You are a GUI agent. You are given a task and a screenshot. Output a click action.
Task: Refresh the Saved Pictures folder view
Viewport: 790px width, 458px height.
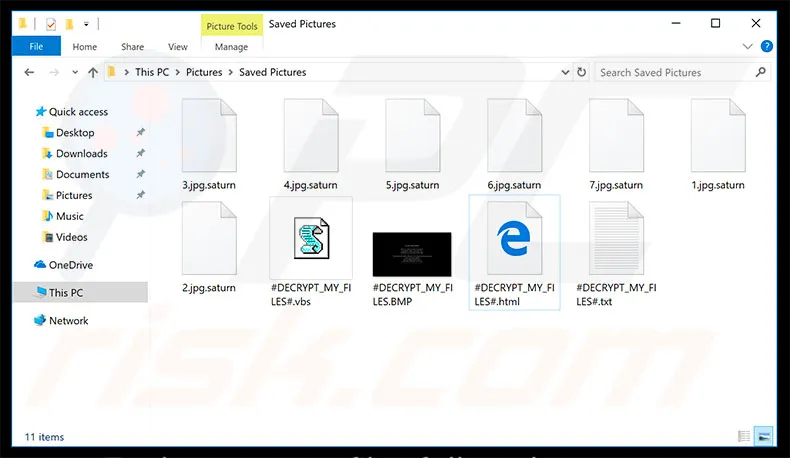tap(581, 72)
